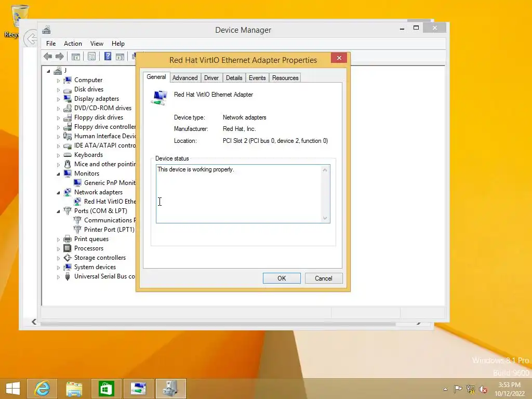Collapse the root computer node J
This screenshot has width=532, height=399.
tap(48, 71)
